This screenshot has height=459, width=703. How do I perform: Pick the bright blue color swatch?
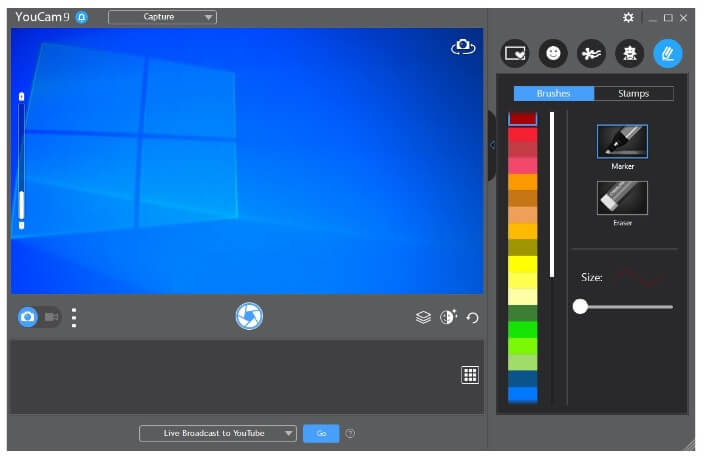pyautogui.click(x=522, y=394)
